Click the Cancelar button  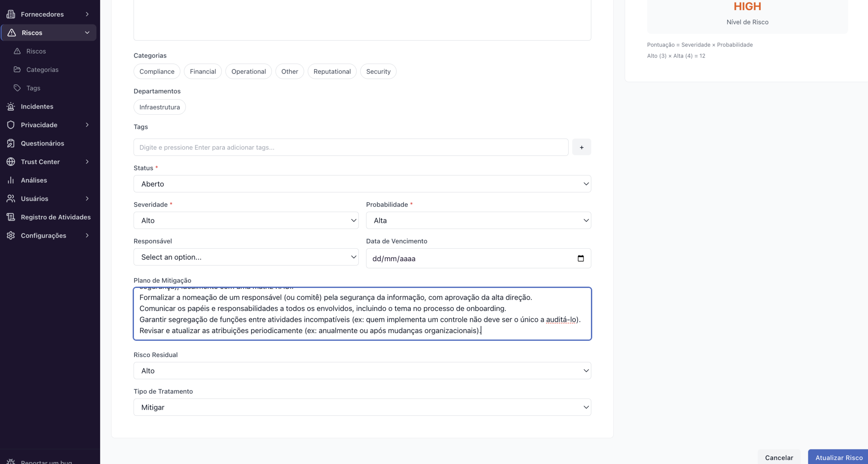[x=779, y=458]
